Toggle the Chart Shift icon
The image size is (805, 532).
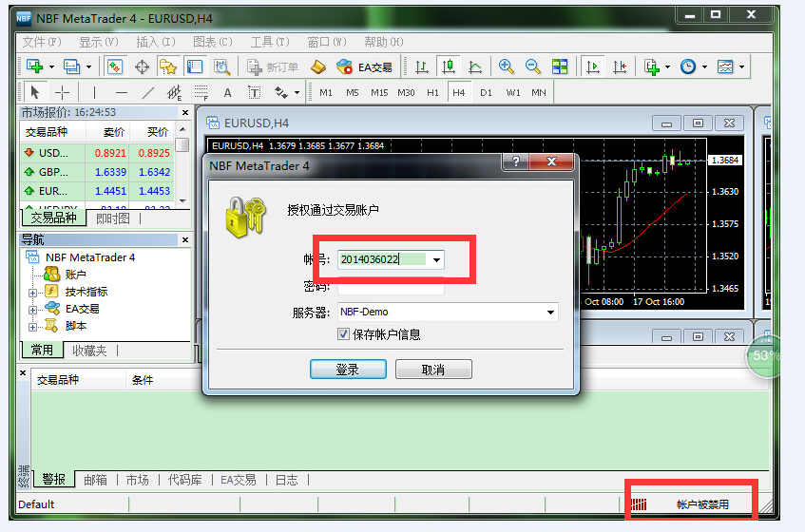point(620,66)
